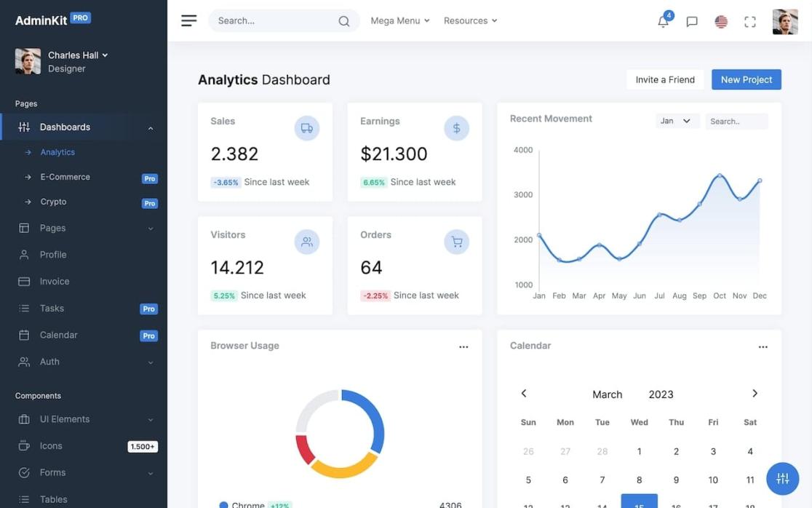This screenshot has width=812, height=508.
Task: Open the messages speech bubble icon
Action: tap(690, 20)
